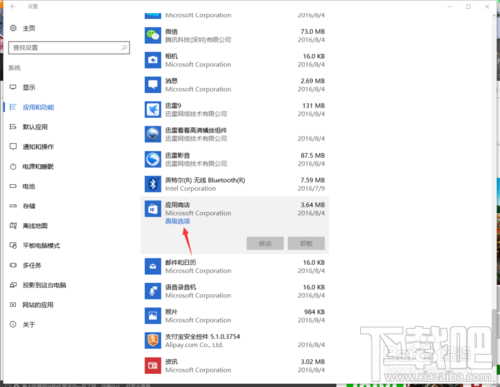The image size is (500, 387).
Task: Click the 存储 storage drive icon
Action: point(13,206)
